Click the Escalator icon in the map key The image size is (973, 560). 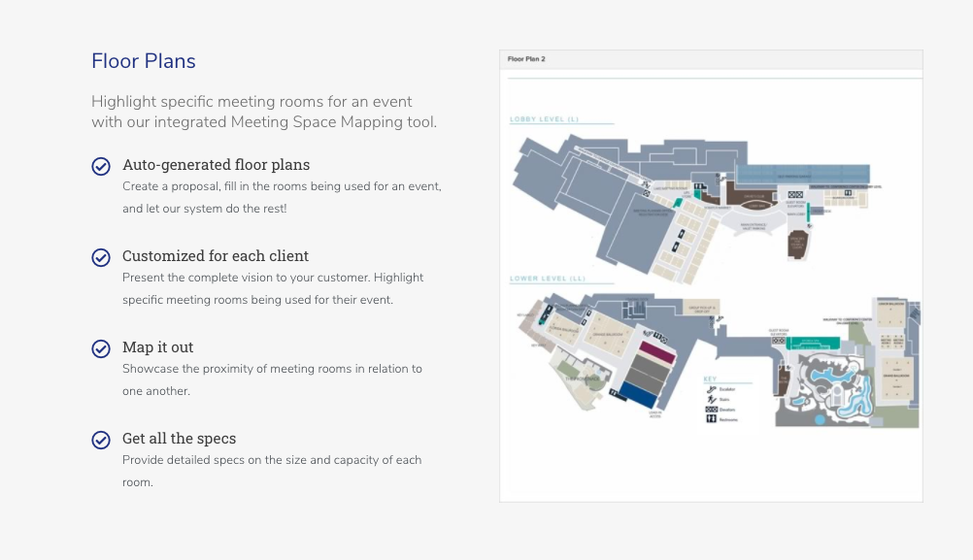(x=711, y=389)
